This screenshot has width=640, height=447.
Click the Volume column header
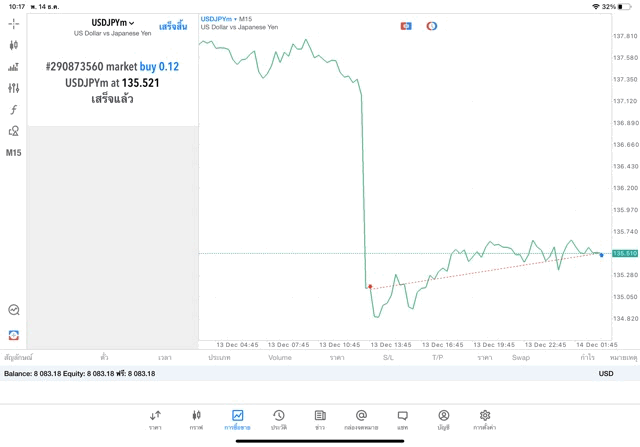point(280,358)
